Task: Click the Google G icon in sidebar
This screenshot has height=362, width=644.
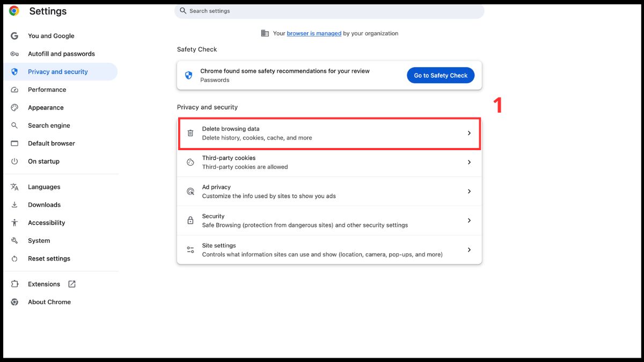Action: pyautogui.click(x=14, y=36)
